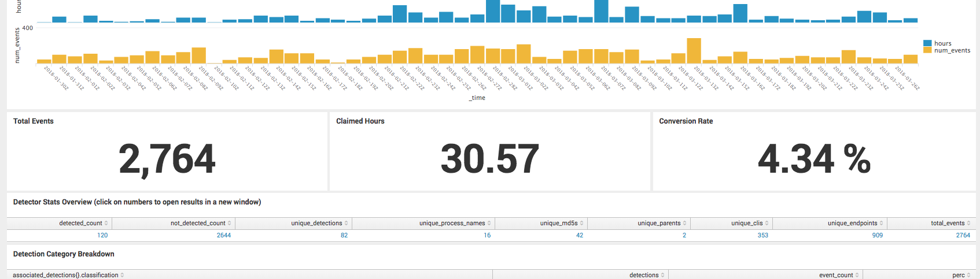Viewport: 980px width, 279px height.
Task: Click sort arrows beside unique_clis header
Action: point(767,224)
